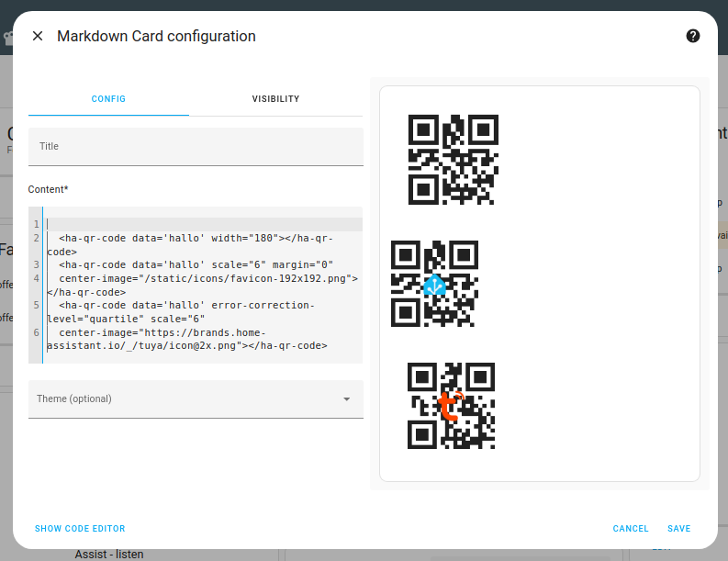728x561 pixels.
Task: Place cursor on empty line 1 of editor
Action: pos(184,224)
